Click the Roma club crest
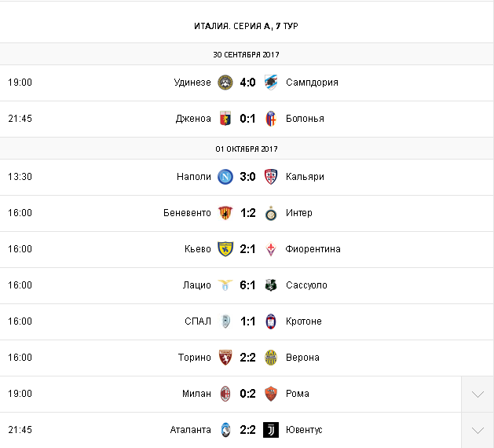 pyautogui.click(x=271, y=394)
